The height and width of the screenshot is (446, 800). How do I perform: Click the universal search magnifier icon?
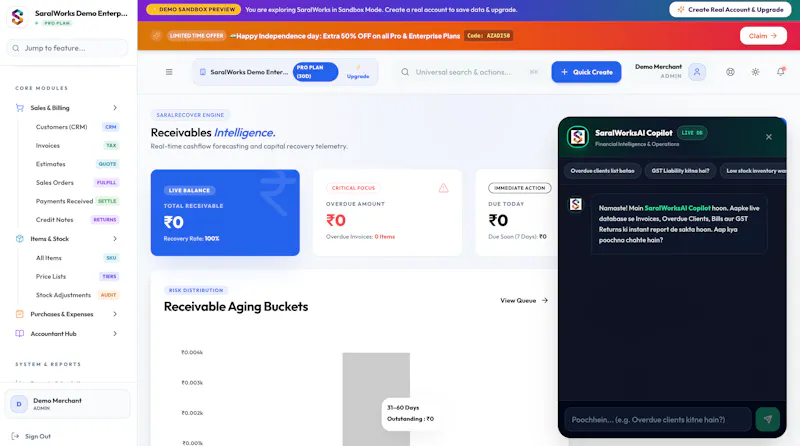click(405, 72)
